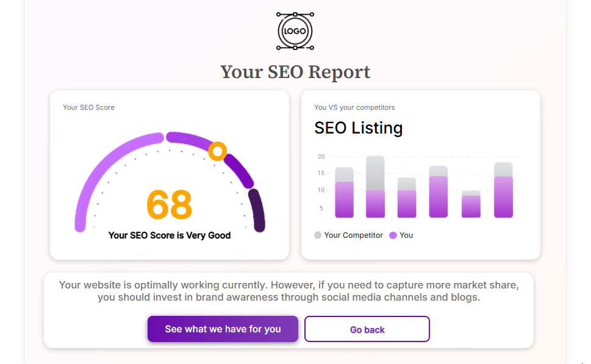Click the Your SEO Report heading
This screenshot has width=591, height=364.
[295, 71]
